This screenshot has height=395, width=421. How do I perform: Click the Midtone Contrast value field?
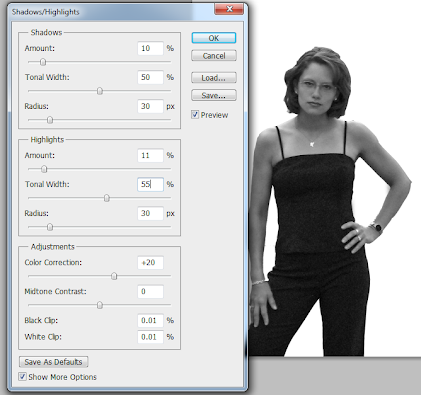(150, 292)
